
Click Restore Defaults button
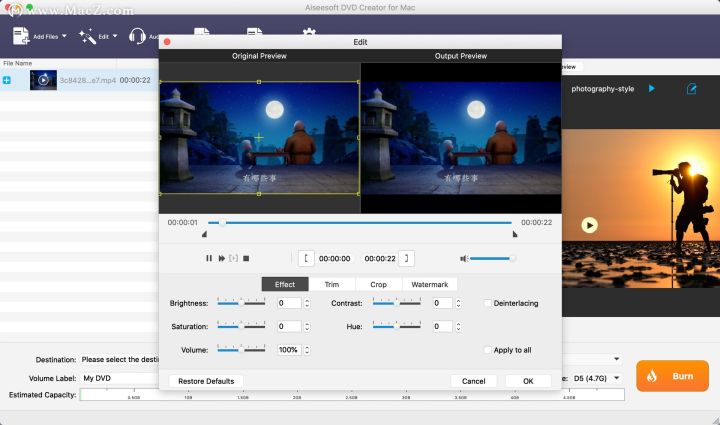point(206,381)
